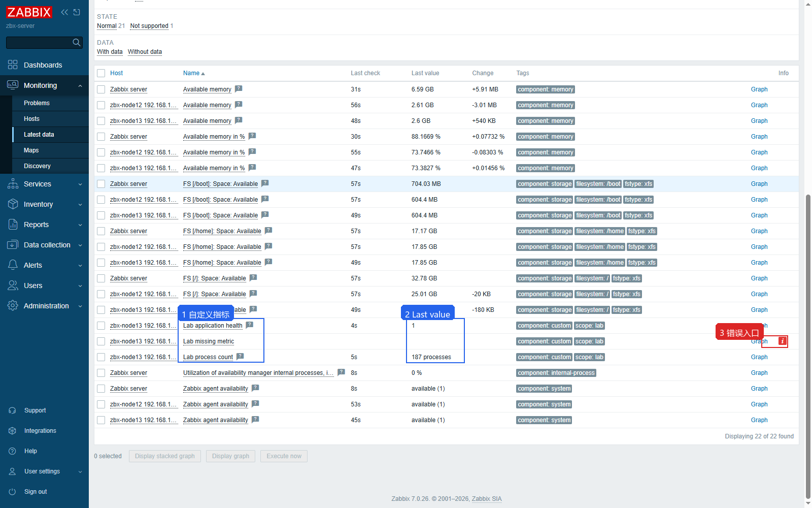Open Discovery under Monitoring
812x508 pixels.
37,166
